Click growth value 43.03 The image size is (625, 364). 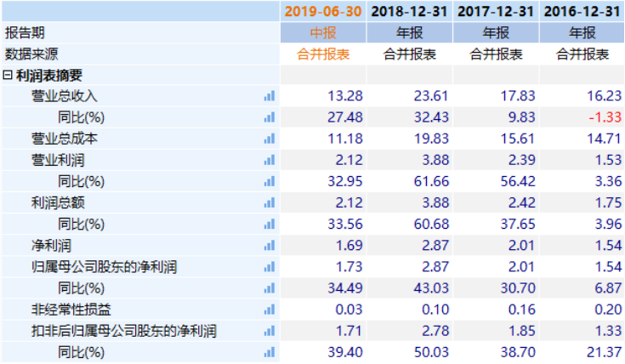pos(431,288)
